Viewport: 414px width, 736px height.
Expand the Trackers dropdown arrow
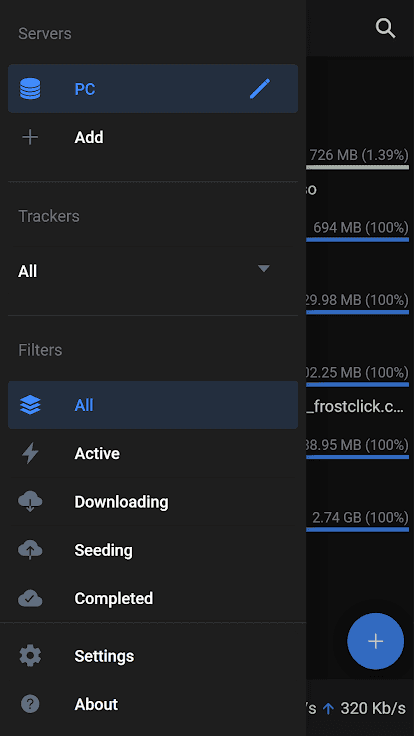[264, 268]
